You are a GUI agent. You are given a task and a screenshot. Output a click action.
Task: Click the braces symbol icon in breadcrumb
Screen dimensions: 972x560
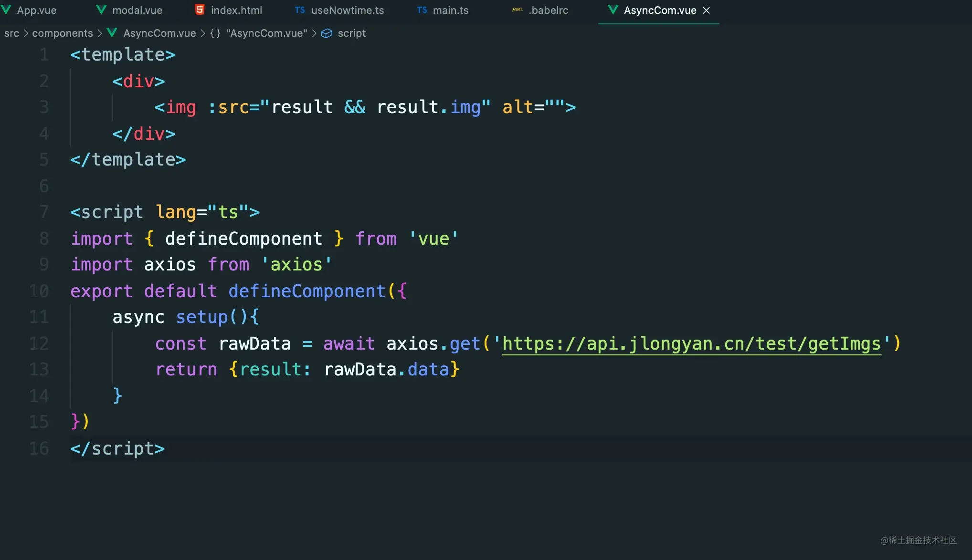pyautogui.click(x=215, y=33)
